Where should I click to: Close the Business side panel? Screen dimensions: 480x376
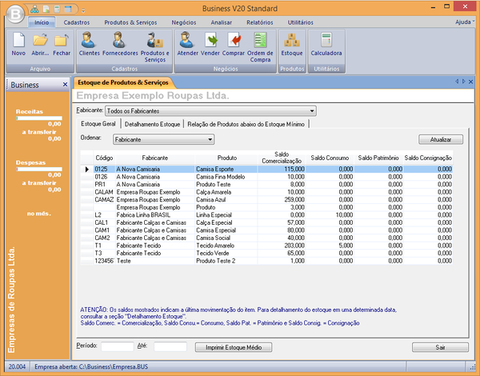point(65,85)
